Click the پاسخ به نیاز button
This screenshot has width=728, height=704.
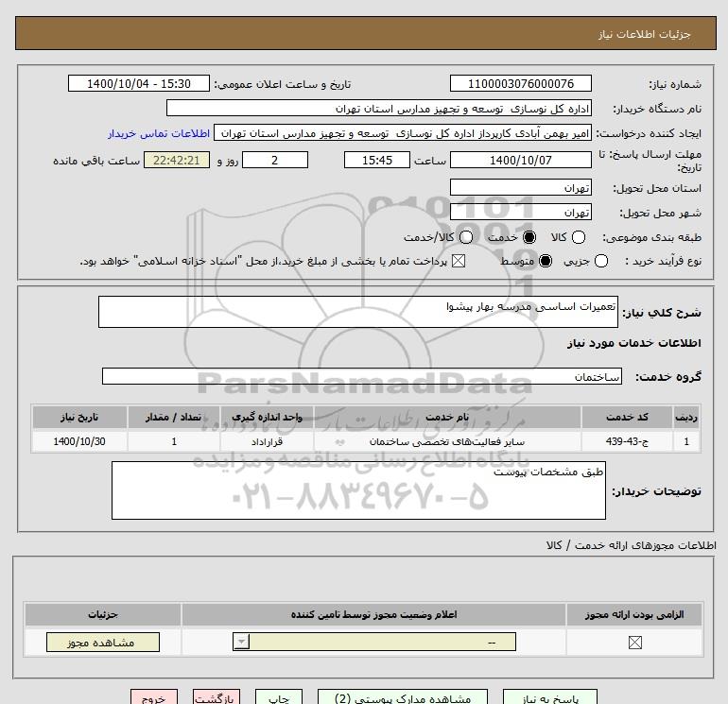550,697
